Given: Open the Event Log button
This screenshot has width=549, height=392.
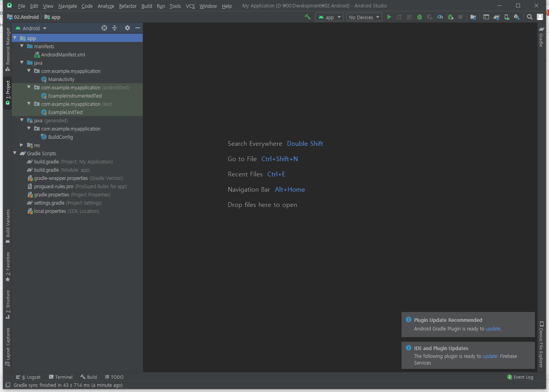Looking at the screenshot, I should 520,377.
